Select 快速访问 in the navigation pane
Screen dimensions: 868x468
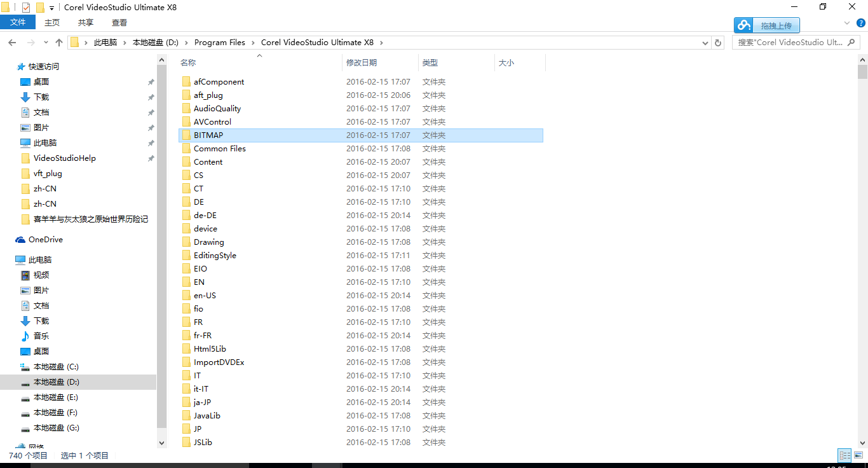pyautogui.click(x=43, y=66)
